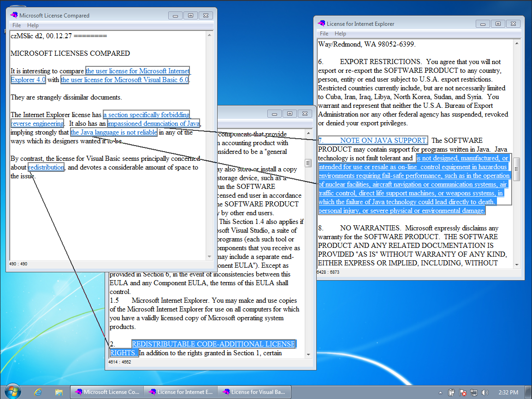
Task: Open Help menu in License for Internet Explorer
Action: (x=340, y=34)
